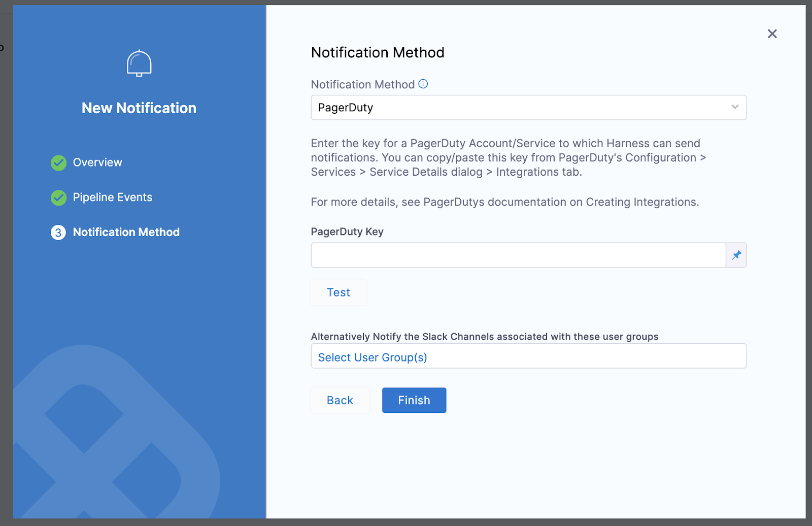The height and width of the screenshot is (526, 812).
Task: Click the dropdown chevron next to PagerDuty
Action: point(735,107)
